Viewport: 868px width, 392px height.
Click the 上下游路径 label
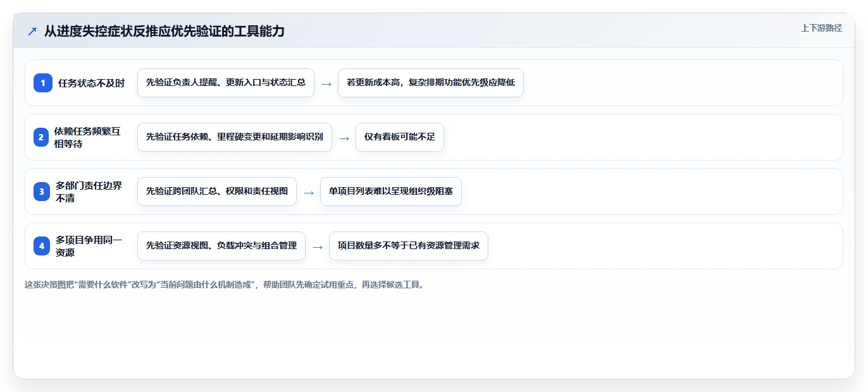pyautogui.click(x=821, y=28)
